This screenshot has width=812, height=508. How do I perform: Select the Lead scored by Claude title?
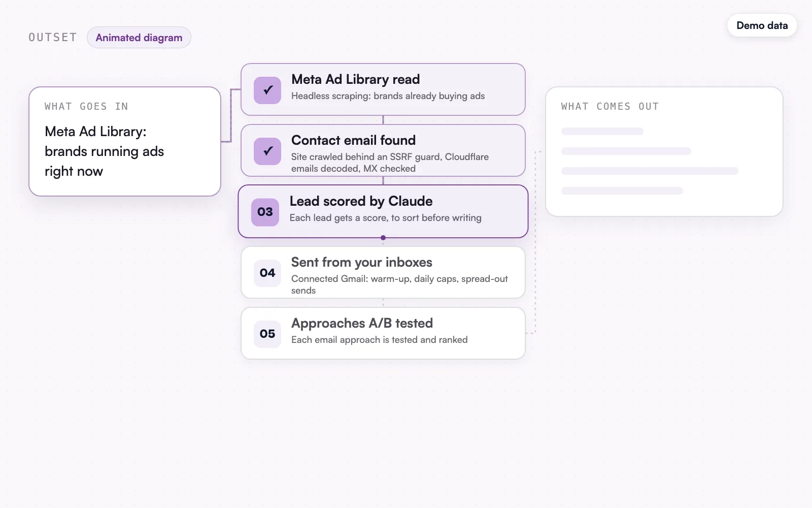pos(361,201)
